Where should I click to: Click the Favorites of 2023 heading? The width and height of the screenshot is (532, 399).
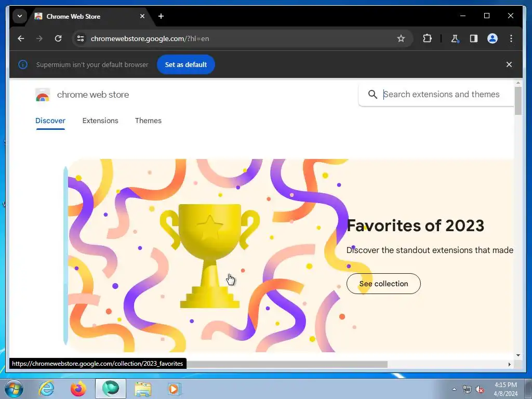[415, 225]
